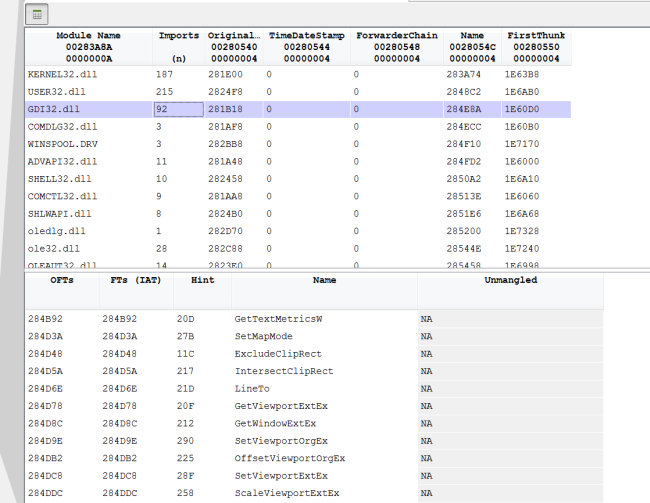
Task: Click Hint value 20D
Action: tap(185, 319)
